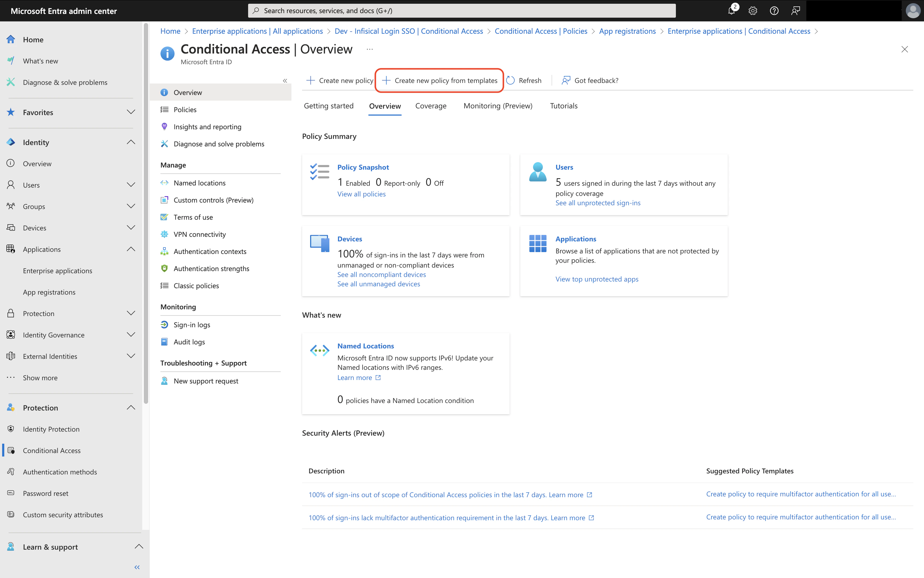Click the VPN connectivity gear icon
Image resolution: width=924 pixels, height=578 pixels.
tap(164, 234)
